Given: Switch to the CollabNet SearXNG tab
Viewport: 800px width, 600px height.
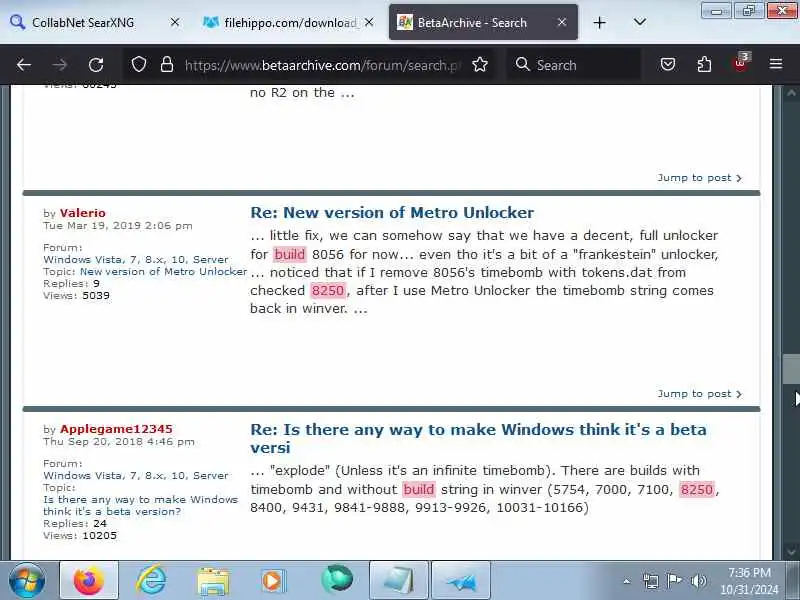Looking at the screenshot, I should 95,22.
